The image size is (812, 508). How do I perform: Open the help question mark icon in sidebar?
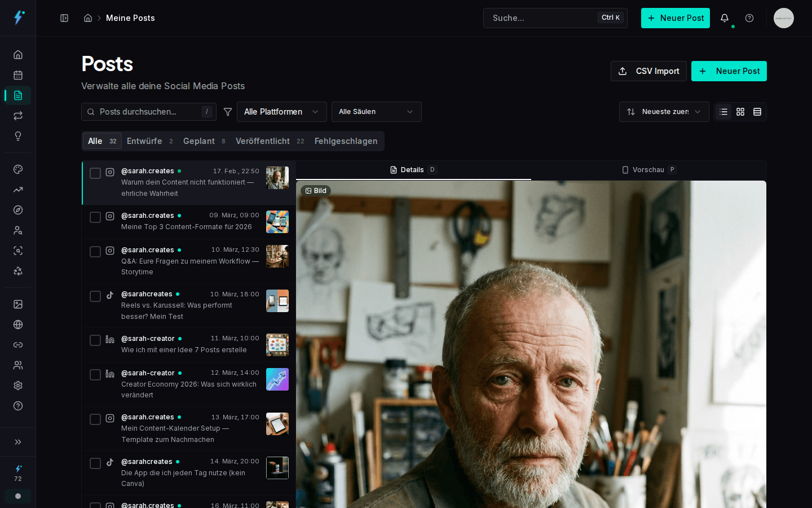[x=17, y=406]
